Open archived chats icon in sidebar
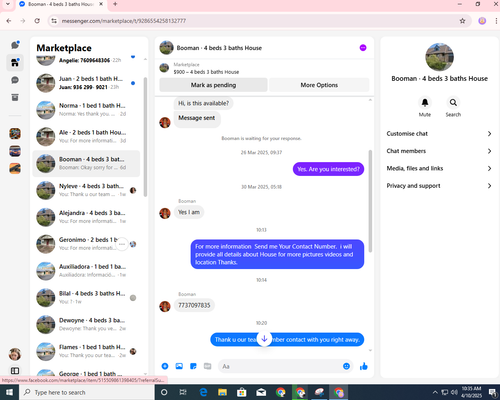Image resolution: width=500 pixels, height=400 pixels. (x=15, y=97)
